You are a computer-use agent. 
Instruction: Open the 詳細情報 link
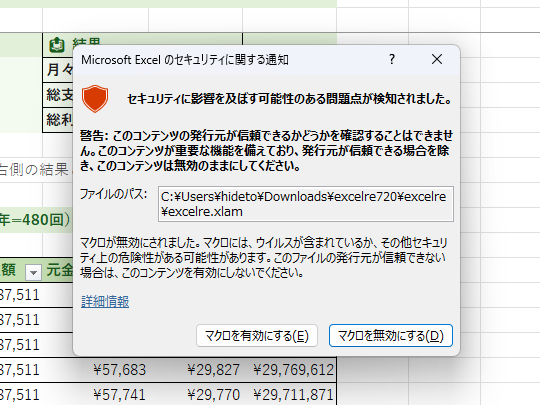click(x=105, y=301)
